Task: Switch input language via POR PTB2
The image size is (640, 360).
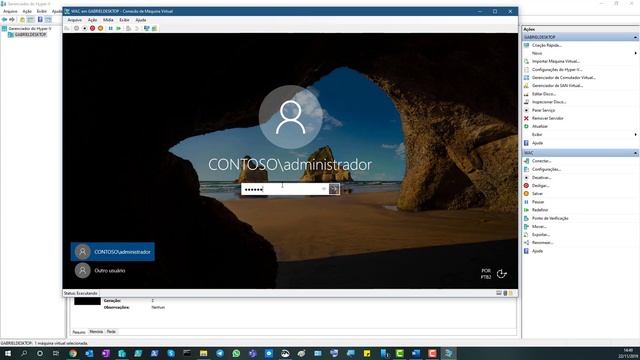Action: (x=486, y=274)
